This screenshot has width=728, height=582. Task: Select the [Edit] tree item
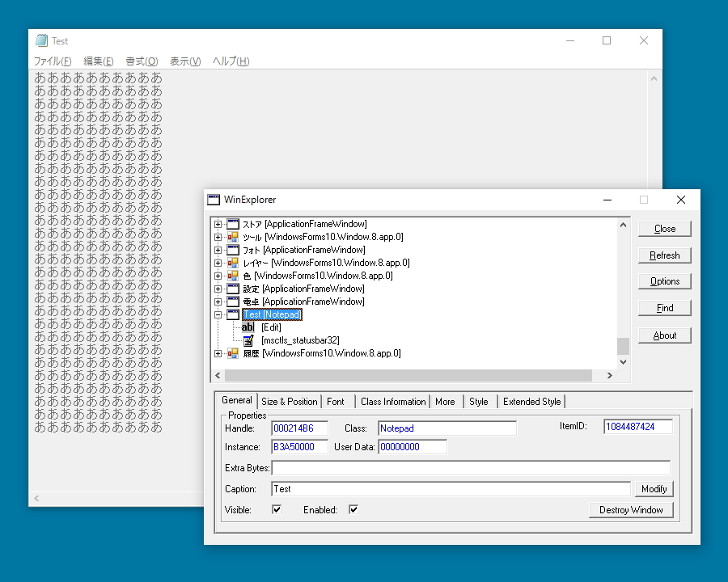271,327
